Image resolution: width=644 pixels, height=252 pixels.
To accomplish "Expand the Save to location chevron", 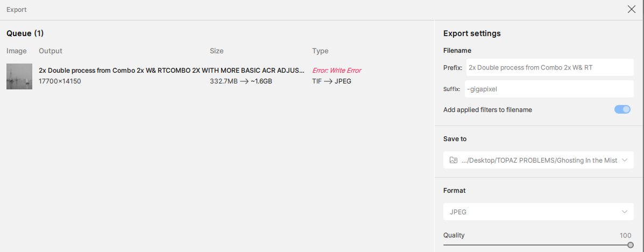I will pos(624,160).
